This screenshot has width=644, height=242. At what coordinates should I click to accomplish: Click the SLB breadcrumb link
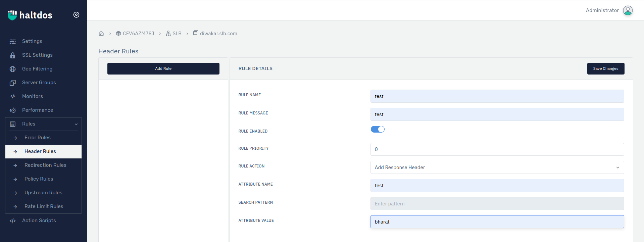pyautogui.click(x=177, y=34)
